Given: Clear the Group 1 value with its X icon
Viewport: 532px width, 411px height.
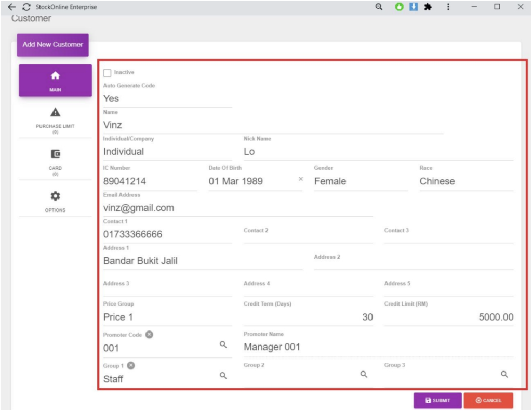Looking at the screenshot, I should pyautogui.click(x=131, y=366).
